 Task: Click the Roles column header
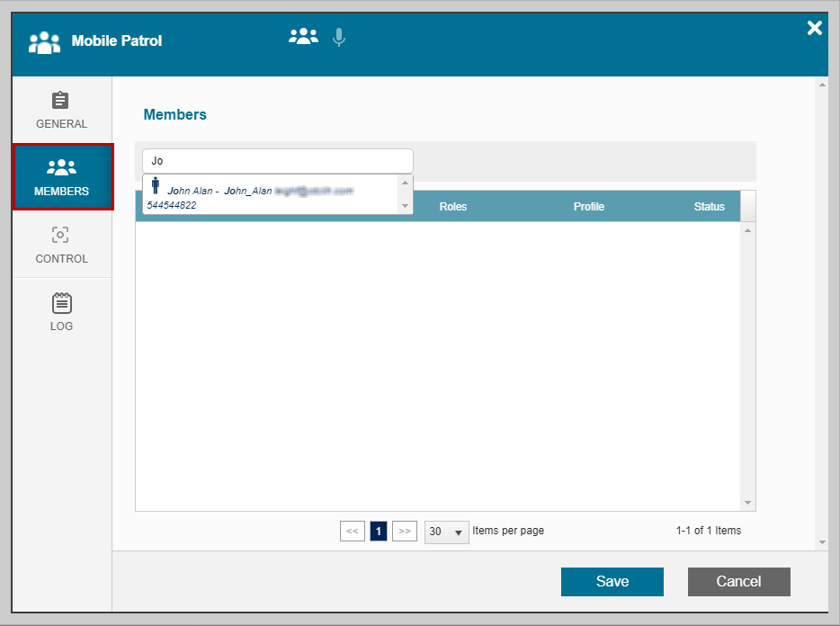click(453, 206)
